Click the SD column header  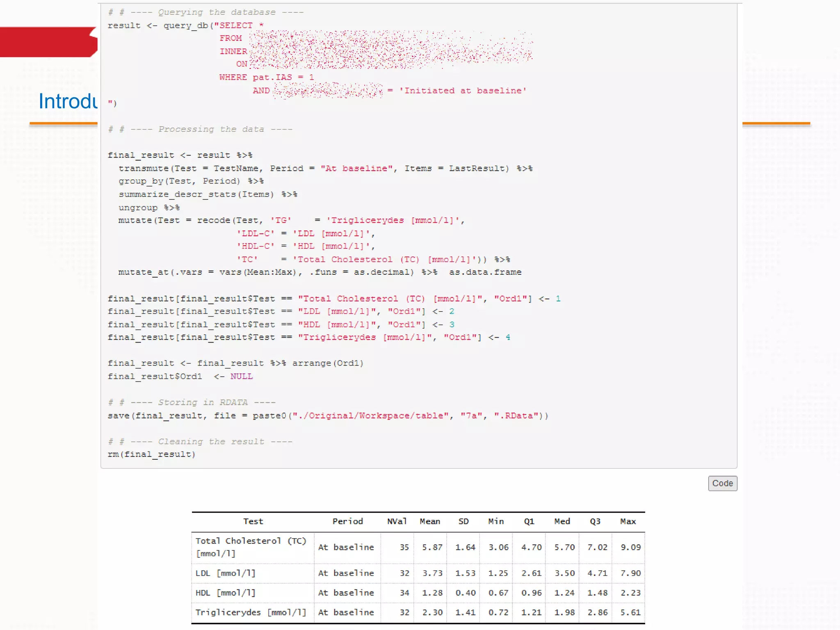click(463, 521)
